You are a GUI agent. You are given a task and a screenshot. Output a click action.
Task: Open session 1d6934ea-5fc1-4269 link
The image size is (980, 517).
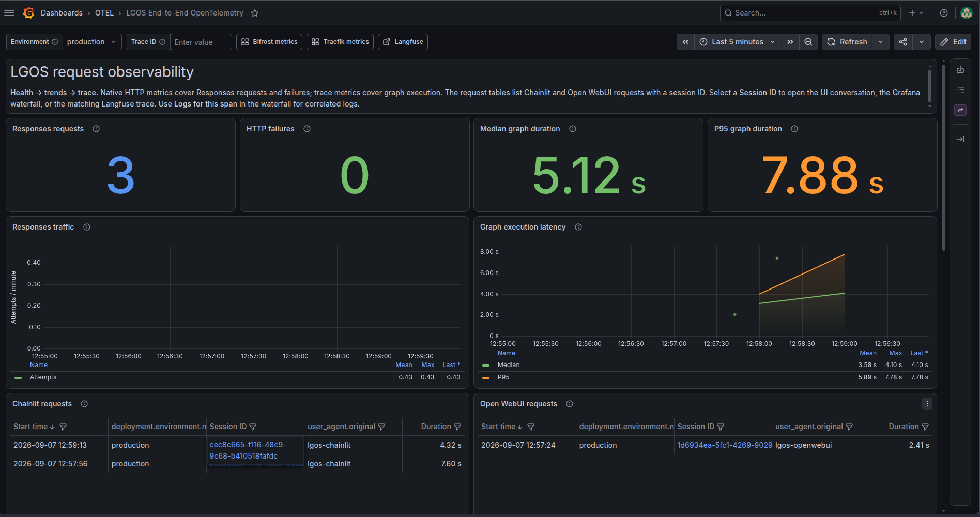pos(725,445)
